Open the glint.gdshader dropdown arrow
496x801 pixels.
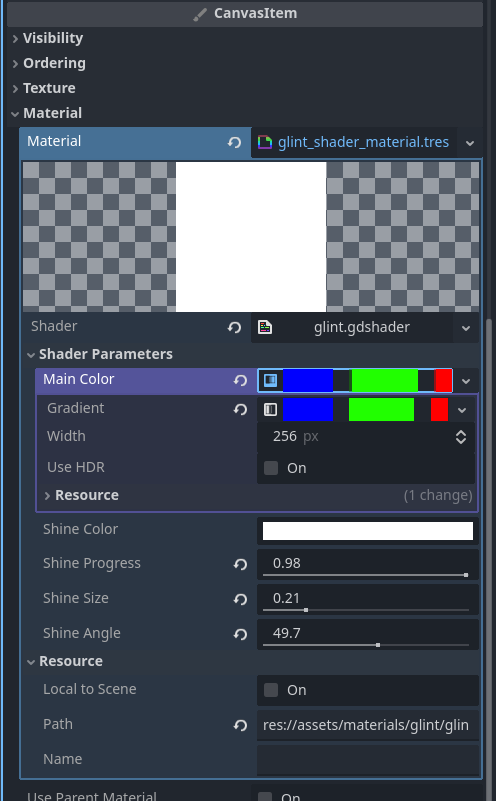pos(466,328)
